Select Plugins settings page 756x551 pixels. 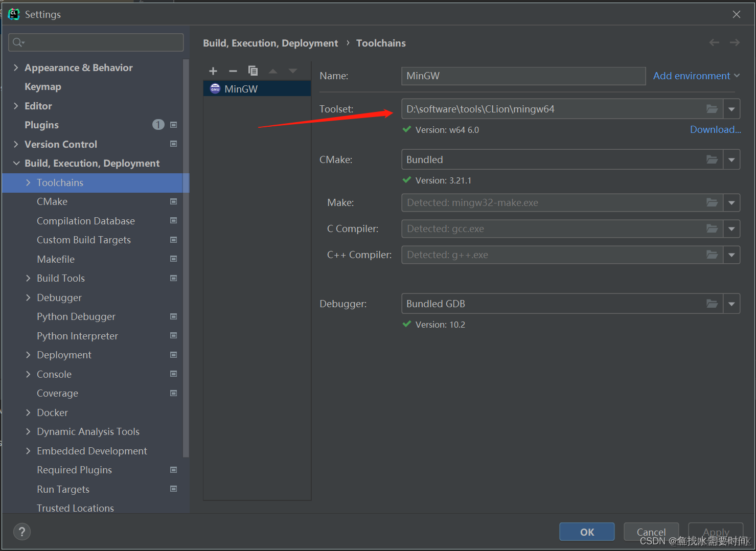42,125
